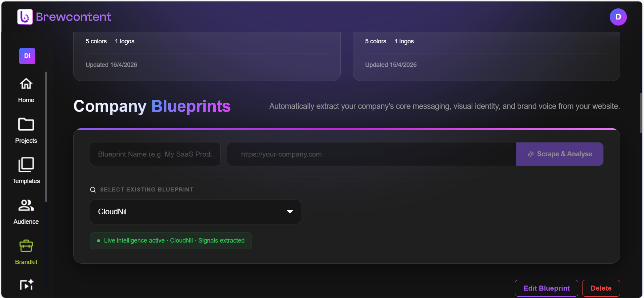Click Updated 15/4/2026 text

tap(391, 65)
